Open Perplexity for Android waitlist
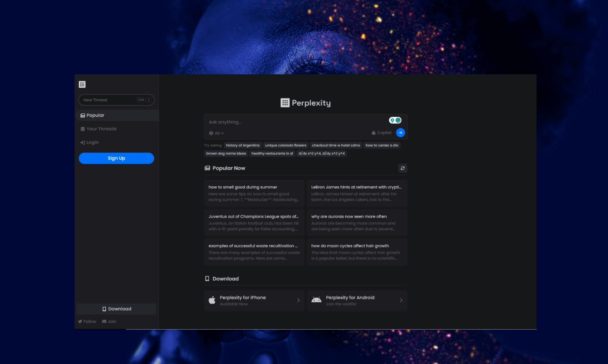The width and height of the screenshot is (608, 364). pyautogui.click(x=357, y=301)
